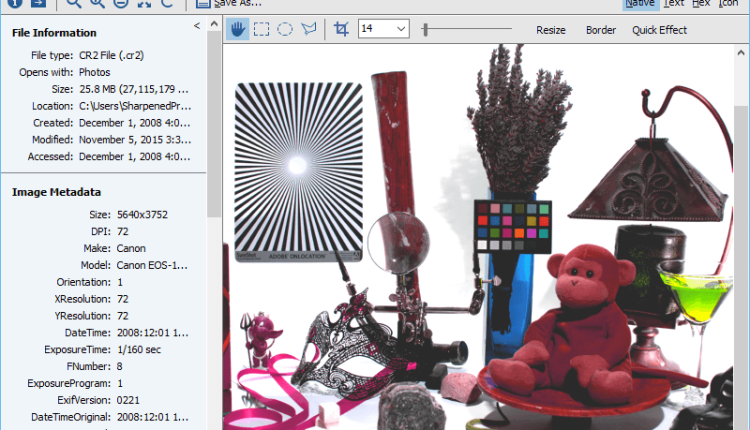Click the blue file info icon
Viewport: 750px width, 430px height.
[x=16, y=4]
